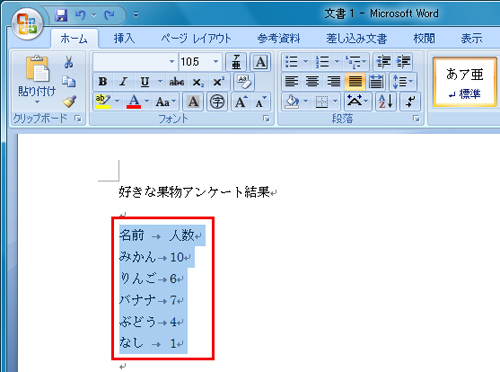Open the bullets list dropdown
The width and height of the screenshot is (500, 372).
(305, 62)
